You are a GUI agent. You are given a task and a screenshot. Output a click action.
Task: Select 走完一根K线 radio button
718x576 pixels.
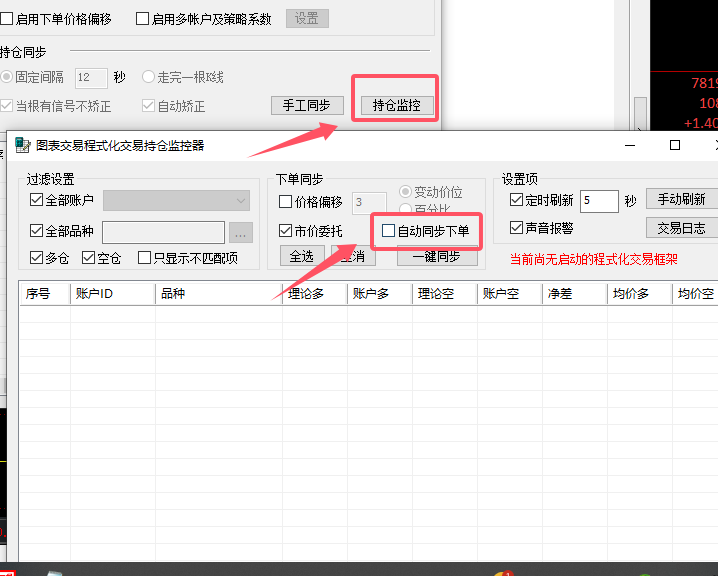click(148, 76)
